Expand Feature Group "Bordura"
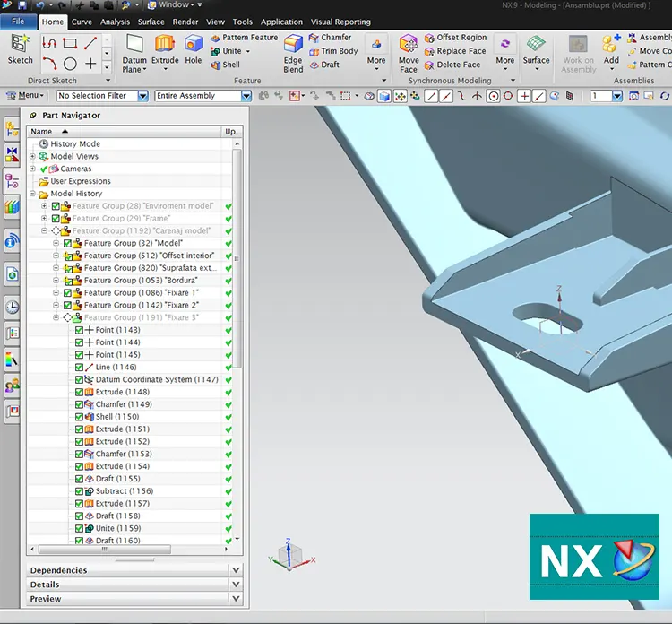672x624 pixels. [56, 281]
